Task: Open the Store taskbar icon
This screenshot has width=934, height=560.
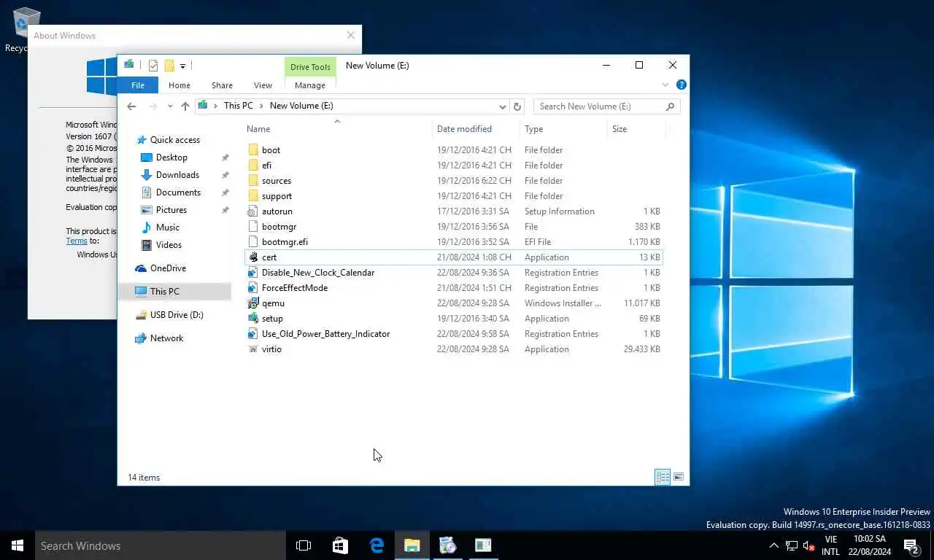Action: [340, 545]
